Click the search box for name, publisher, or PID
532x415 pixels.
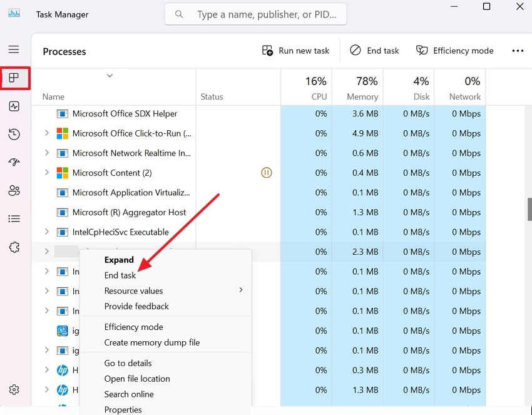pos(255,14)
